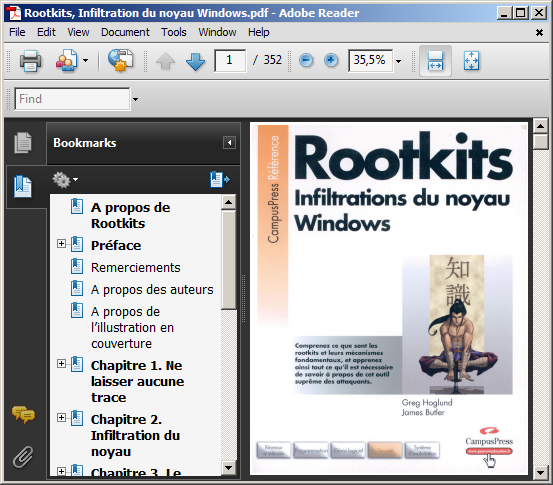Expand the Chapitre 2 bookmark
The image size is (553, 485).
point(61,418)
